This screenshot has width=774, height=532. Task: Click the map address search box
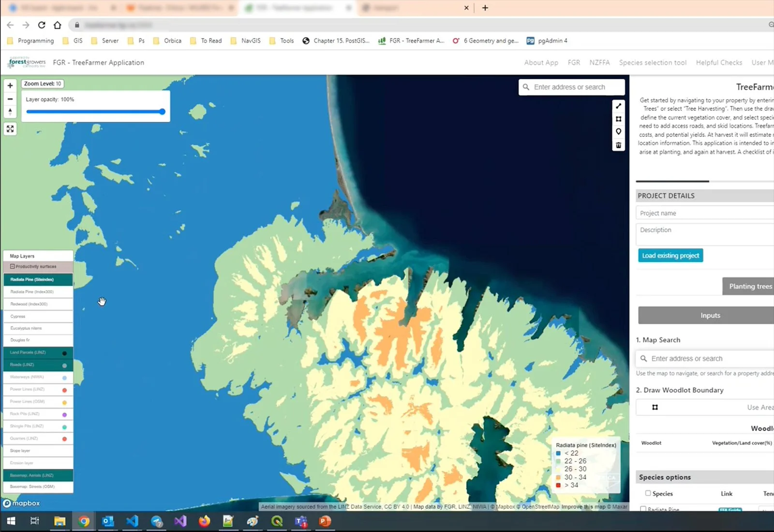tap(572, 87)
